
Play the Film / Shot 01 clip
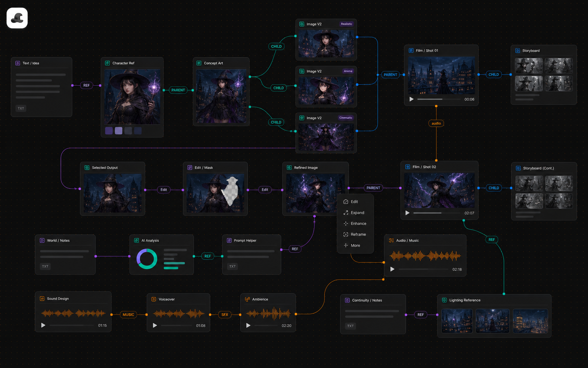point(411,99)
